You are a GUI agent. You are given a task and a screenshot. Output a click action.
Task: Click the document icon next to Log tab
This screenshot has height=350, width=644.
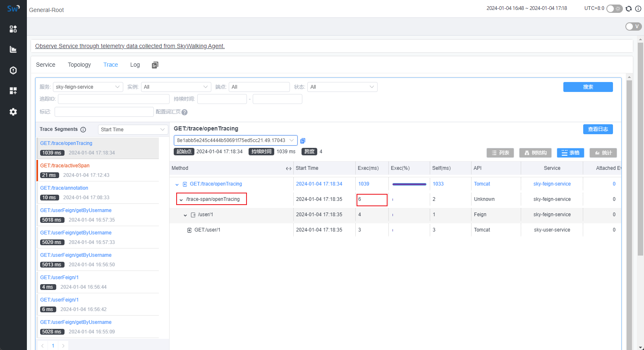[155, 65]
